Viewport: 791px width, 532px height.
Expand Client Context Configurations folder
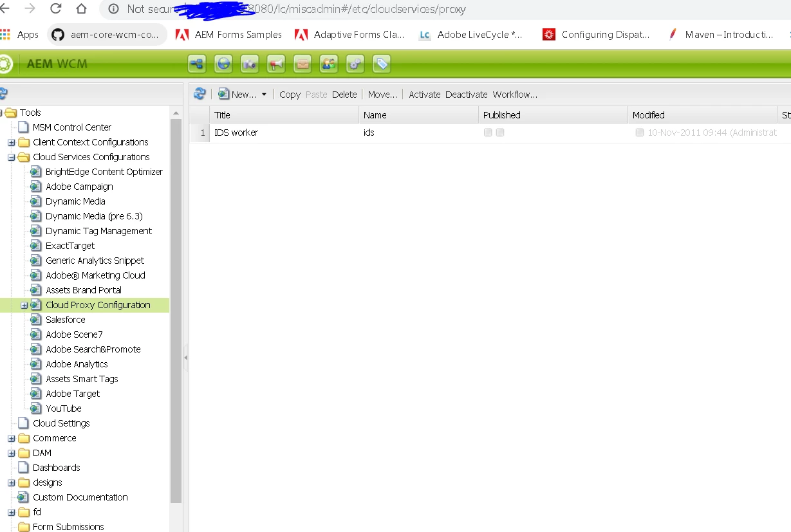(11, 142)
